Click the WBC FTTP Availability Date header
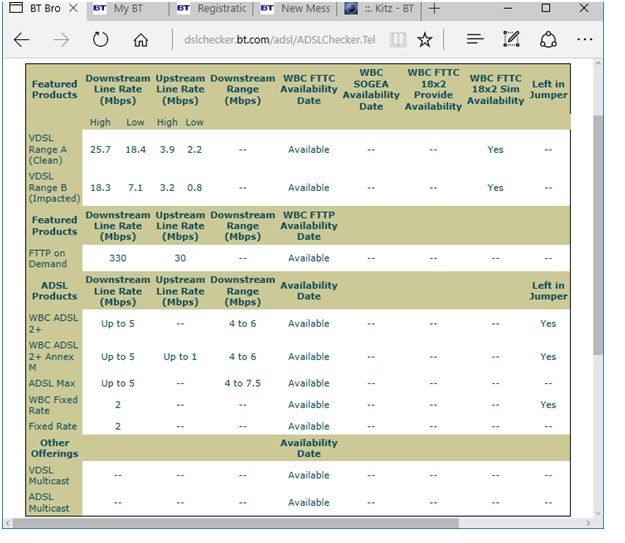This screenshot has height=543, width=625. 309,226
